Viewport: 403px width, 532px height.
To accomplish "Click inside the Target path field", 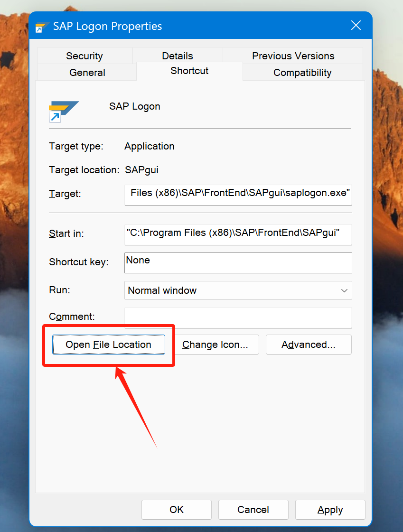I will click(x=237, y=195).
